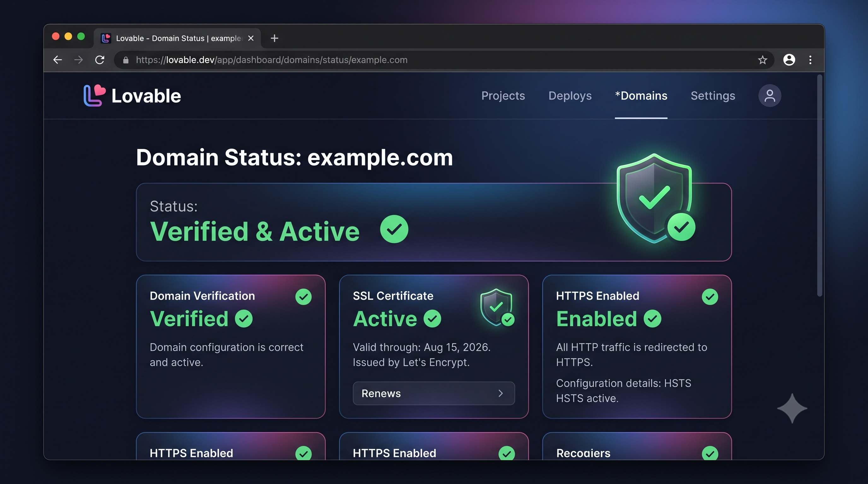The width and height of the screenshot is (868, 484).
Task: Click 'Valid through: Aug 15, 2026.' text
Action: (421, 347)
